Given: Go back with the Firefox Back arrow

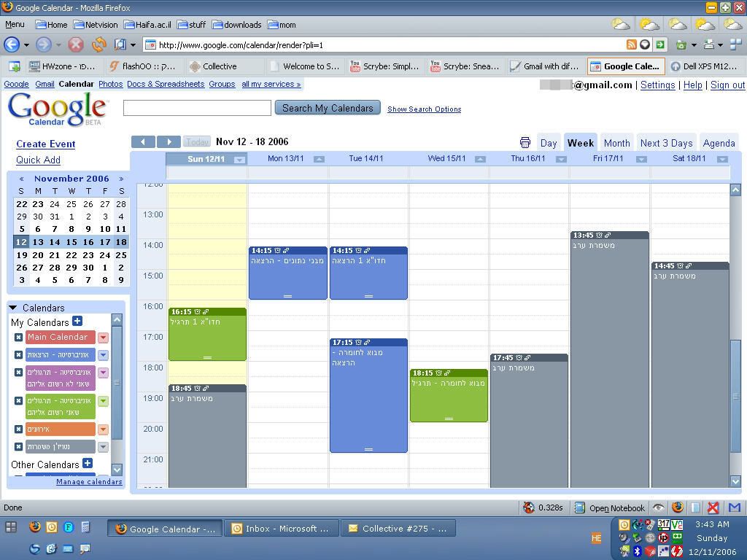Looking at the screenshot, I should (12, 44).
